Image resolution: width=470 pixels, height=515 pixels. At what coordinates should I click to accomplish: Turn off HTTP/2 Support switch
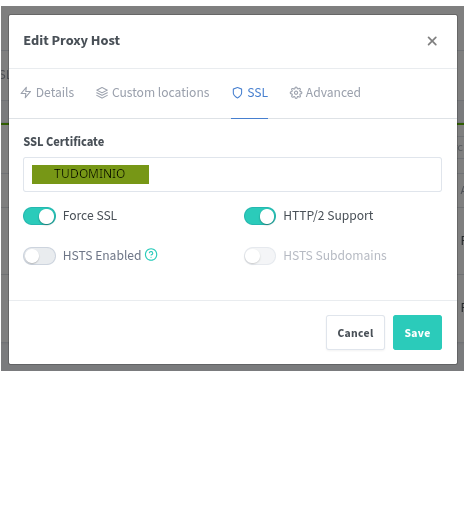point(260,216)
